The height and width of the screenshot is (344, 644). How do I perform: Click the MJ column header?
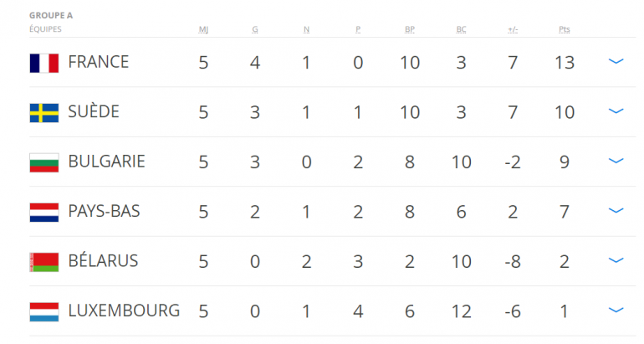click(203, 30)
